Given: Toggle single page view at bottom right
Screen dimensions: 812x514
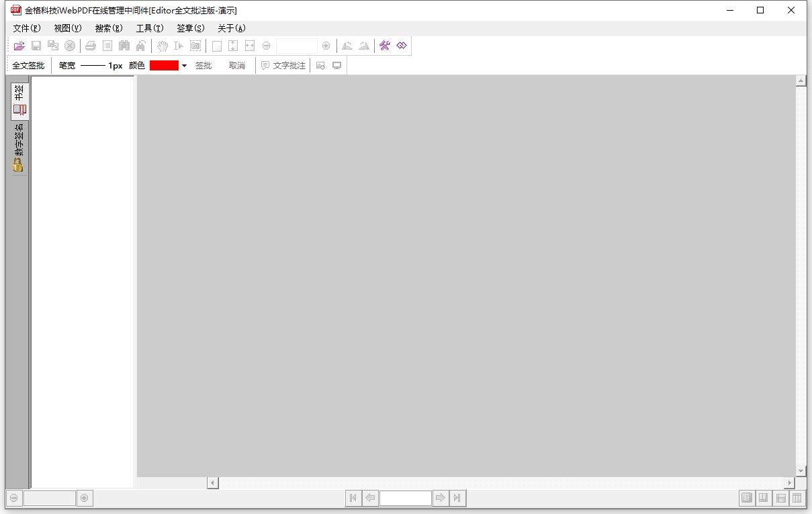Looking at the screenshot, I should 747,498.
